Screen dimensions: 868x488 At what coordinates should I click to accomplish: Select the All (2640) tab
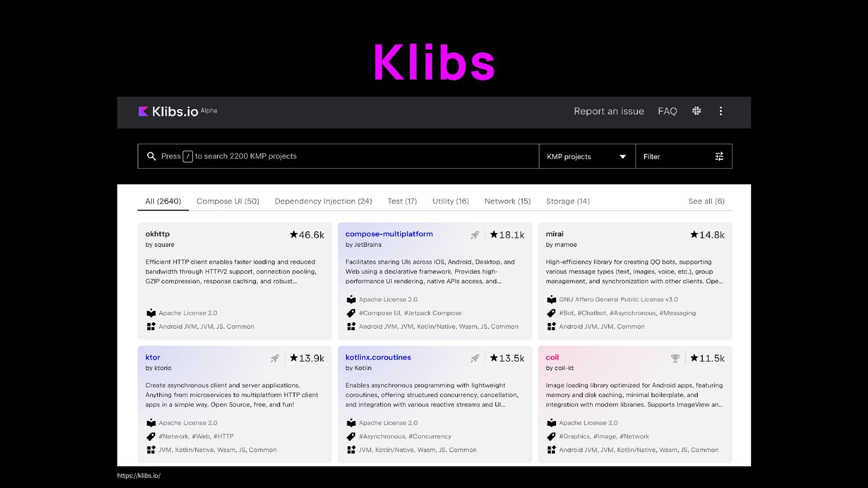click(163, 202)
